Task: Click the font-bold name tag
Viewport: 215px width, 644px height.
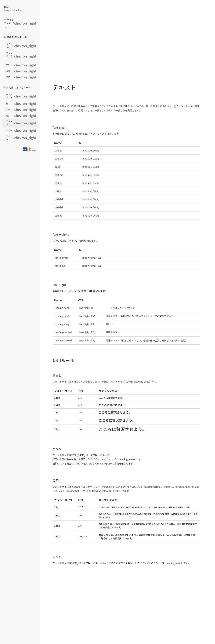Action: (x=60, y=266)
